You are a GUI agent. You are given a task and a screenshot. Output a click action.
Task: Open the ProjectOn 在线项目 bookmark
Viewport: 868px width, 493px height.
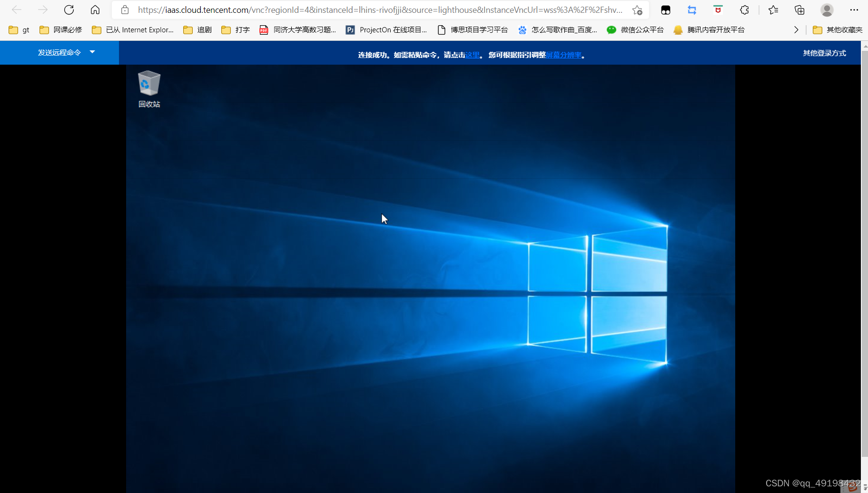click(x=386, y=30)
